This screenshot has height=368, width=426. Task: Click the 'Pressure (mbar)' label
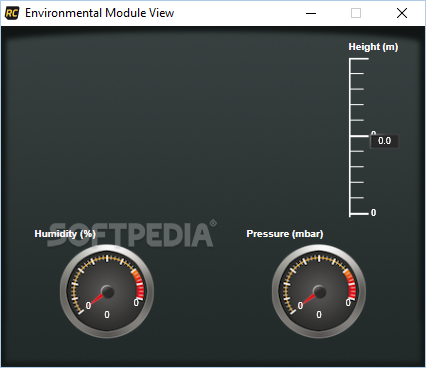click(x=285, y=234)
